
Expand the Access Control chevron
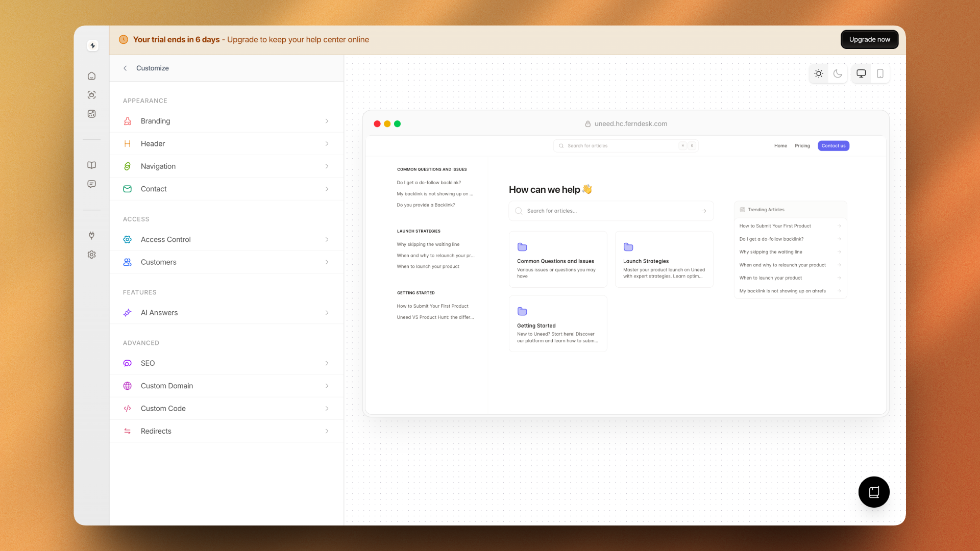point(327,239)
